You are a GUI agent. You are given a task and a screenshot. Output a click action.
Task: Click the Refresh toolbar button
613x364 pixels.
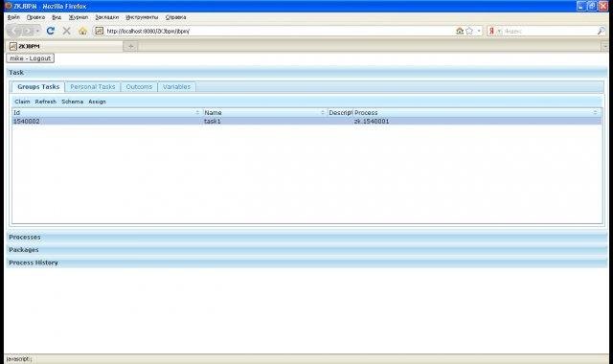pos(46,102)
